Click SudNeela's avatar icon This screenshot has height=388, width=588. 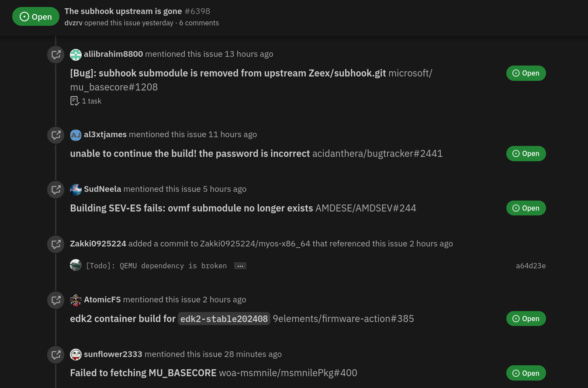76,190
